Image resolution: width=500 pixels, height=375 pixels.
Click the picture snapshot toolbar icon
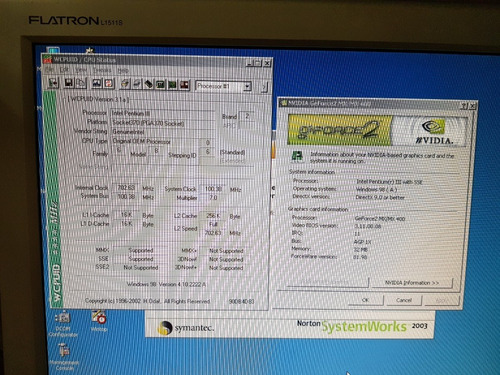[97, 84]
